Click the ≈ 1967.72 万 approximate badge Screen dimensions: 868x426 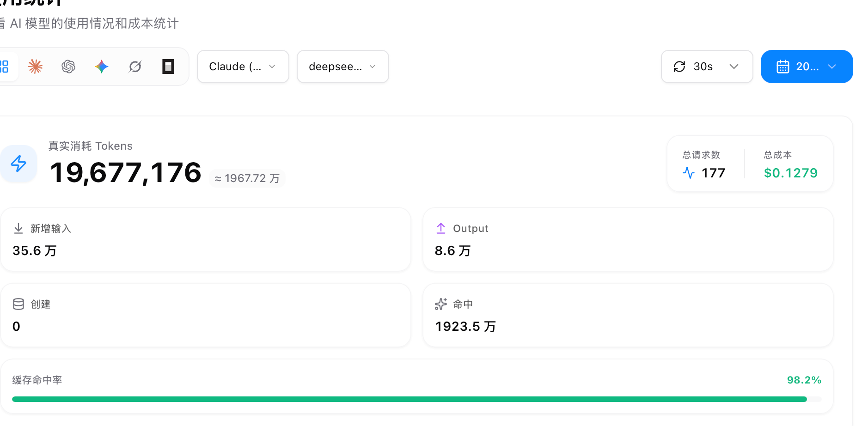click(247, 178)
